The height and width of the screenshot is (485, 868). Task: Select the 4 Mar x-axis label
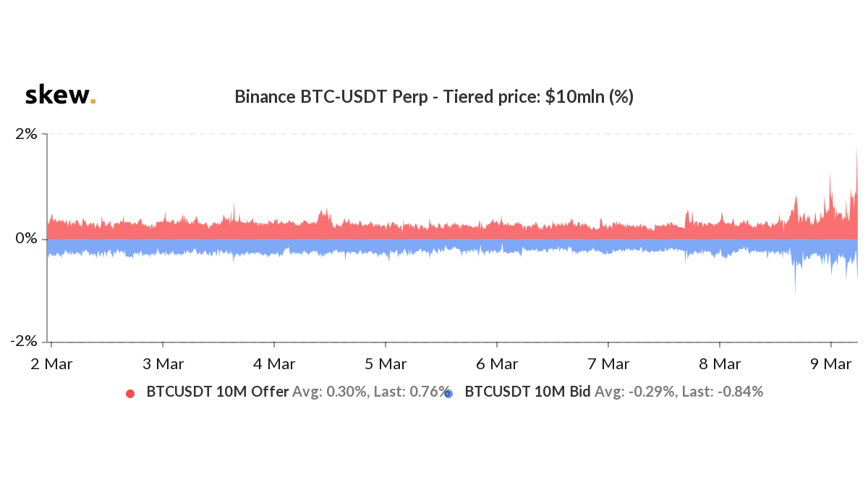[274, 363]
